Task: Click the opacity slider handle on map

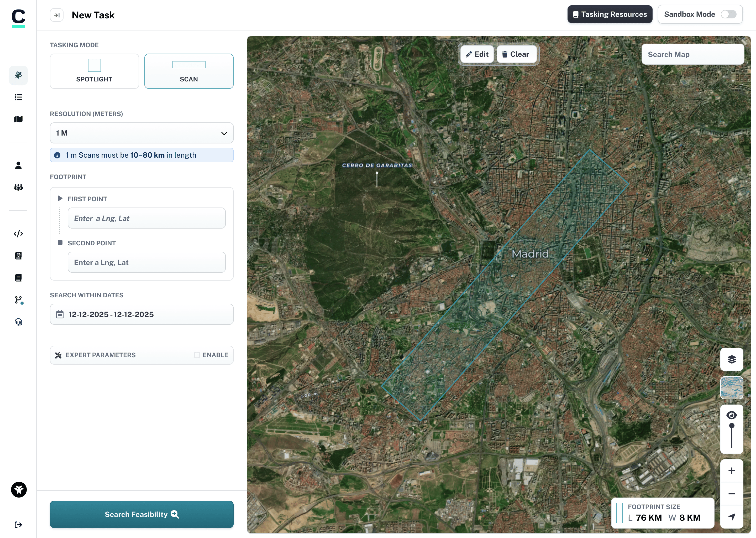Action: [x=732, y=426]
